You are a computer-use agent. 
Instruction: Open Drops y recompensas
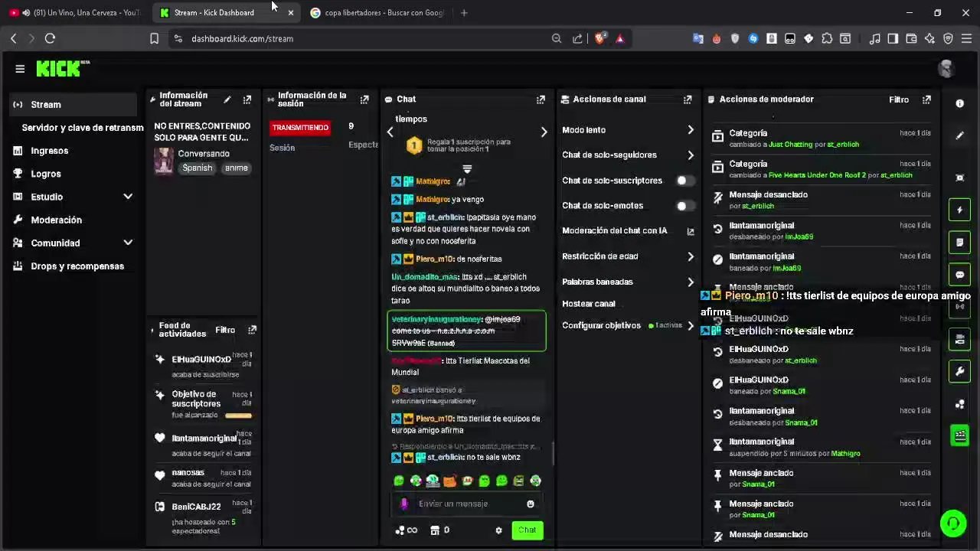[x=77, y=266]
